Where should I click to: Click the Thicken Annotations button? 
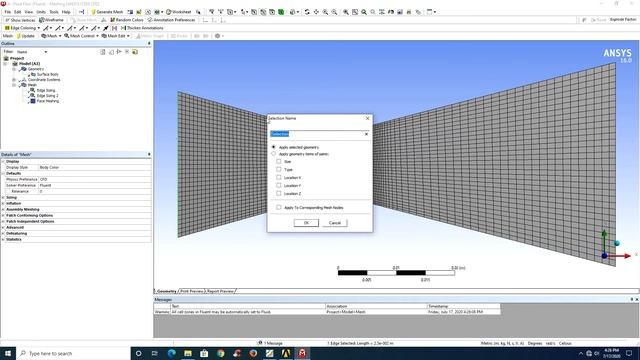pyautogui.click(x=142, y=28)
